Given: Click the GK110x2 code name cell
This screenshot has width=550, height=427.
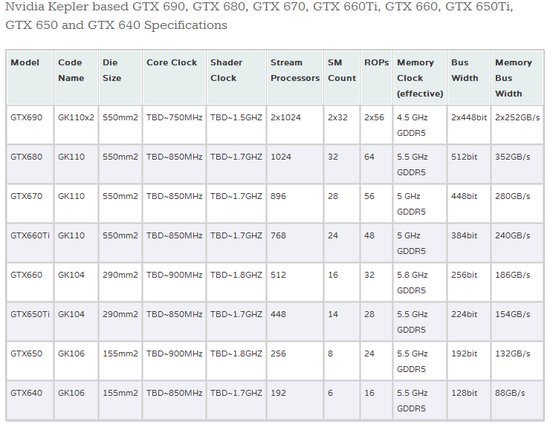Looking at the screenshot, I should tap(76, 125).
